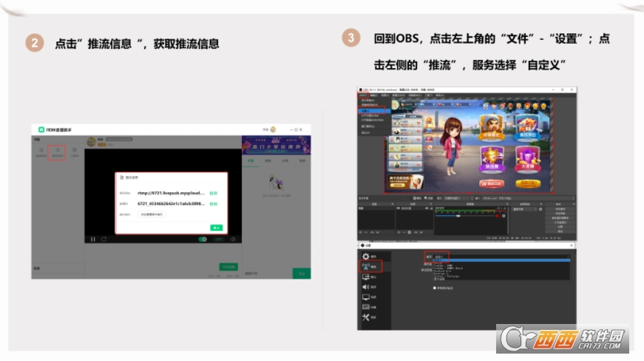Open the View menu in OBS menu bar
This screenshot has height=361, width=644.
pos(384,95)
